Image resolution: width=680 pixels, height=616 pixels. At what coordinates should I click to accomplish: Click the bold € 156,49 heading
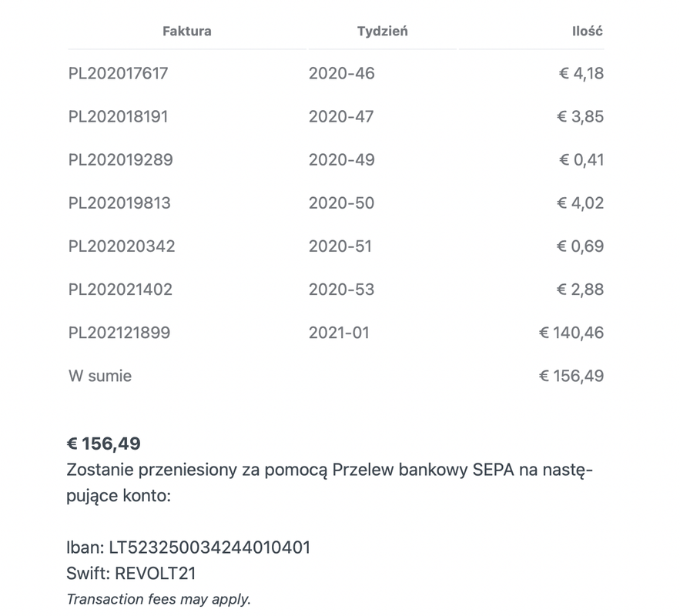pyautogui.click(x=104, y=444)
